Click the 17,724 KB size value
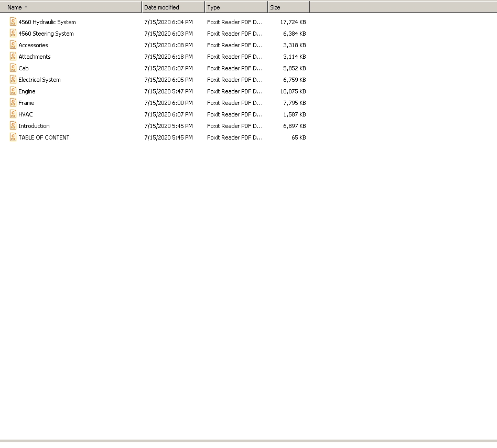 293,22
